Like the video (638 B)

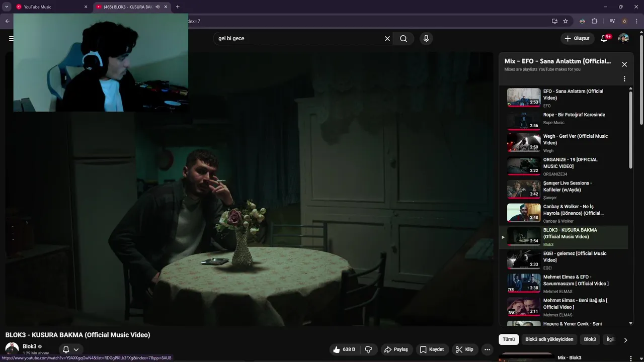coord(344,349)
